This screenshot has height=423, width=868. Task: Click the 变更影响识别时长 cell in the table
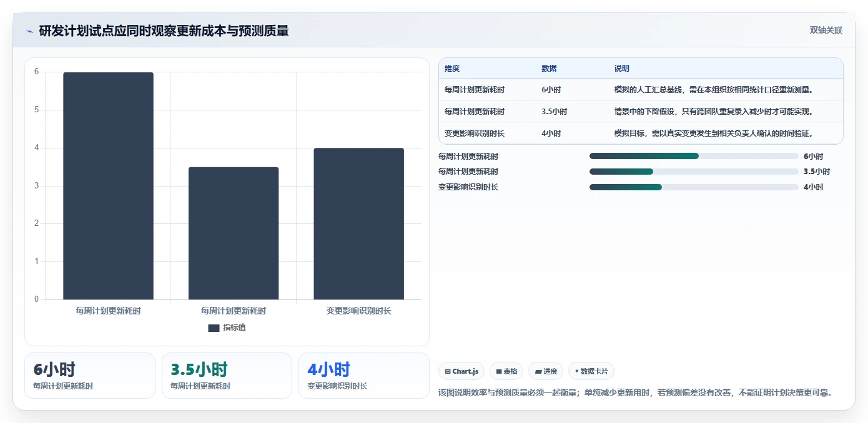click(475, 134)
